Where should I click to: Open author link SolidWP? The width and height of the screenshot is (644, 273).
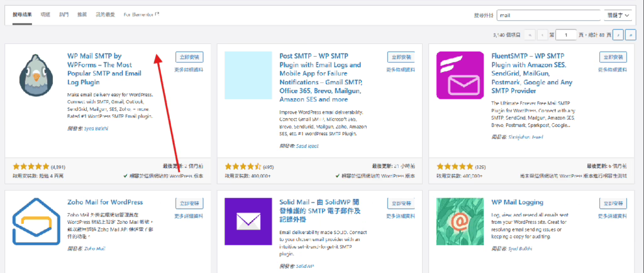coord(305,265)
